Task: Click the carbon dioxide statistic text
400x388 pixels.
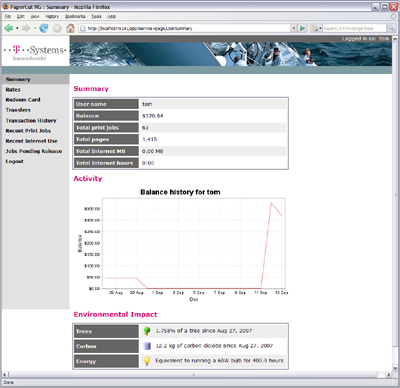Action: 214,346
